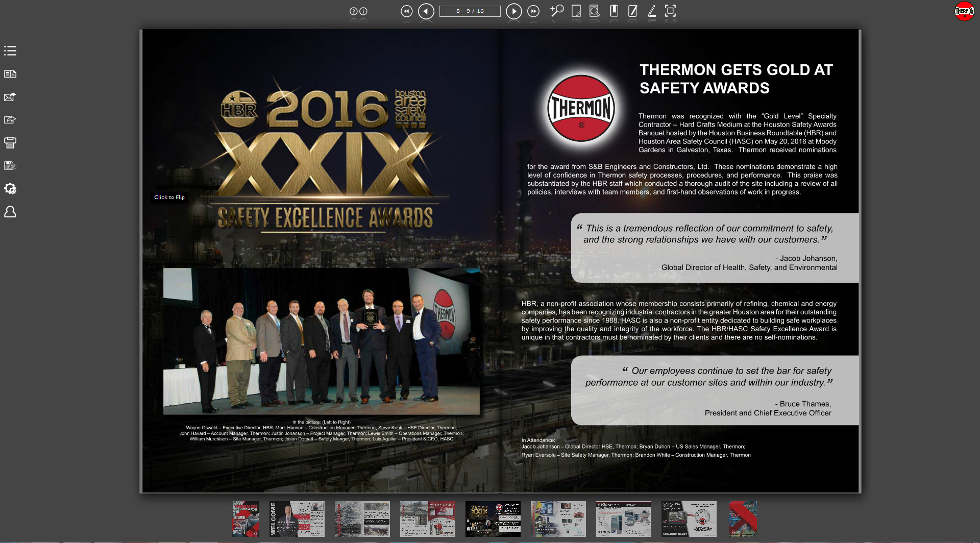Open the user profile icon
Image resolution: width=980 pixels, height=543 pixels.
pyautogui.click(x=10, y=212)
